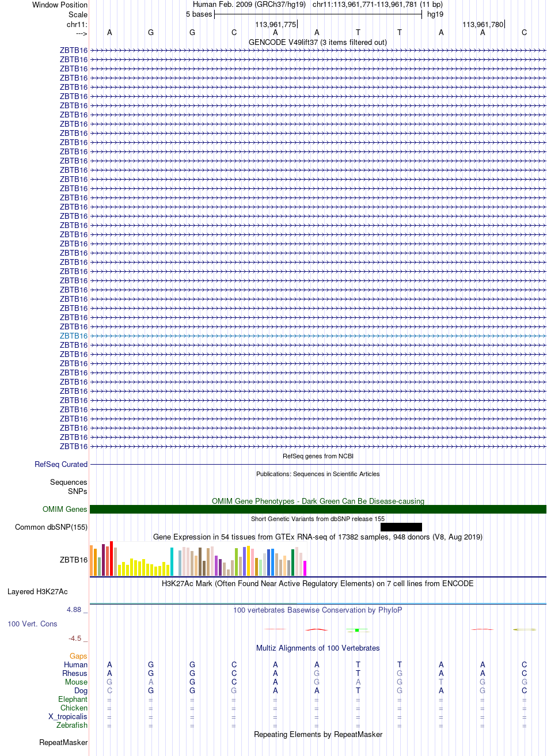Open Multiz Alignments of 100 Vertebrates title
Image resolution: width=547 pixels, height=756 pixels.
coord(318,648)
